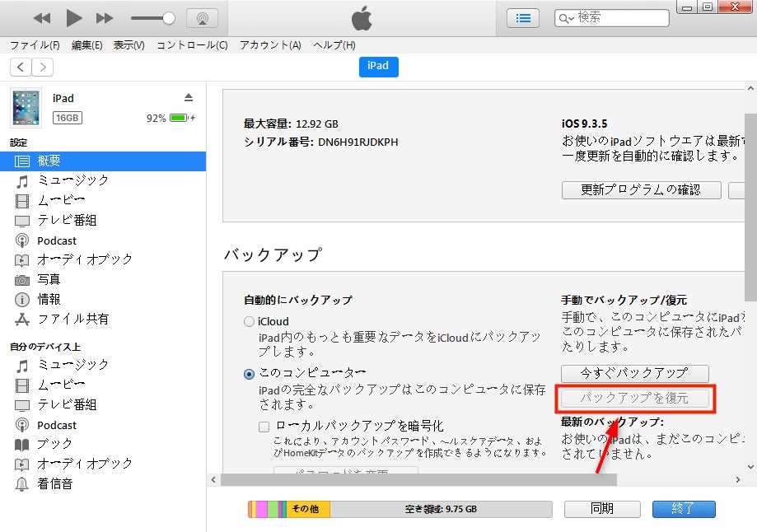
Task: Click the その他 segment of storage bar
Action: [x=309, y=509]
